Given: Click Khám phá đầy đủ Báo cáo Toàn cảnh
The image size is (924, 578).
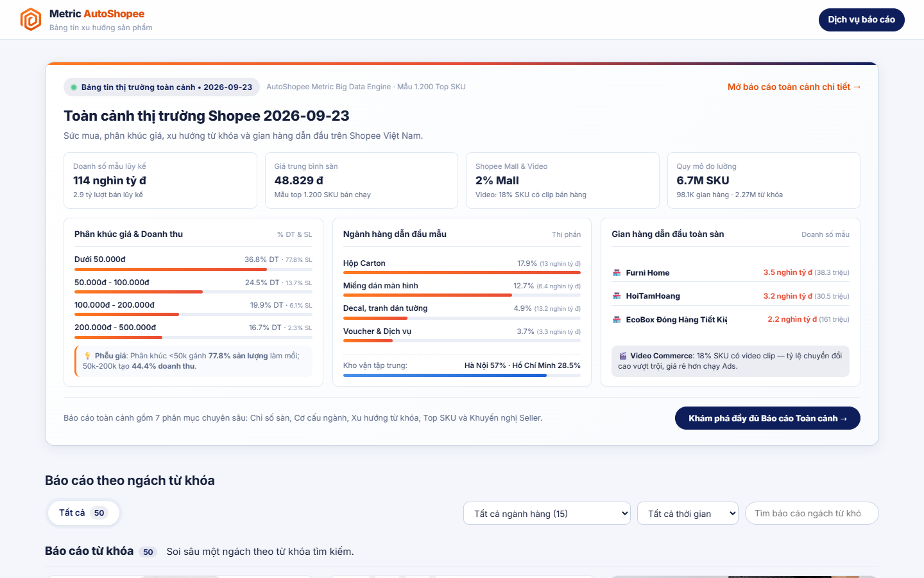Looking at the screenshot, I should coord(767,418).
